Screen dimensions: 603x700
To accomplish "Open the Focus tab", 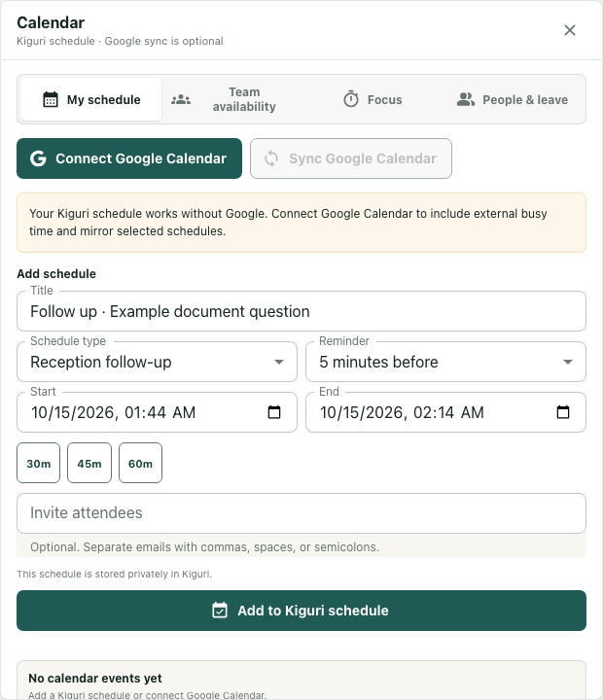I will [x=372, y=99].
